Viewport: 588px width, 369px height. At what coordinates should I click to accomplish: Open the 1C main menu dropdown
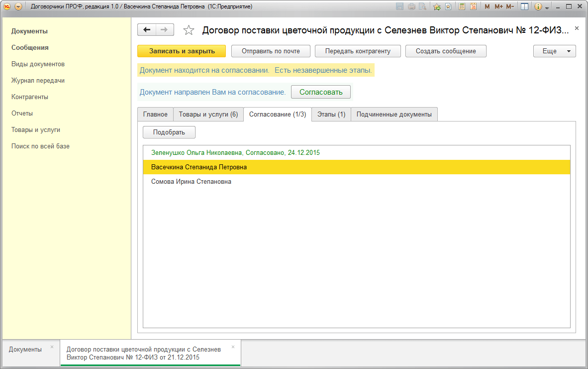click(18, 6)
